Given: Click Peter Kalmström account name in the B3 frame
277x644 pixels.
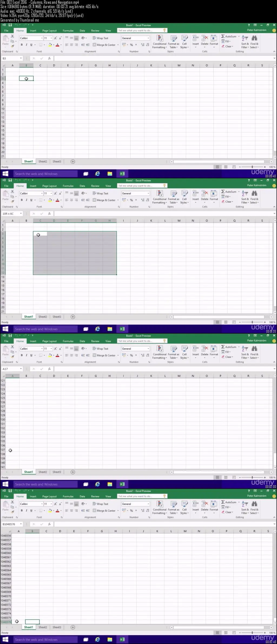Looking at the screenshot, I should (x=257, y=30).
